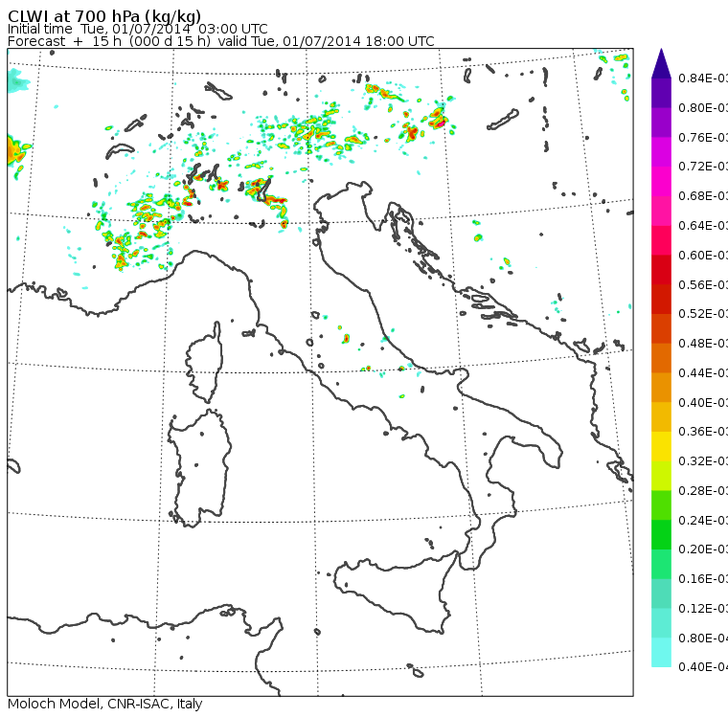Click the island of Sardinia on the map

(x=199, y=469)
